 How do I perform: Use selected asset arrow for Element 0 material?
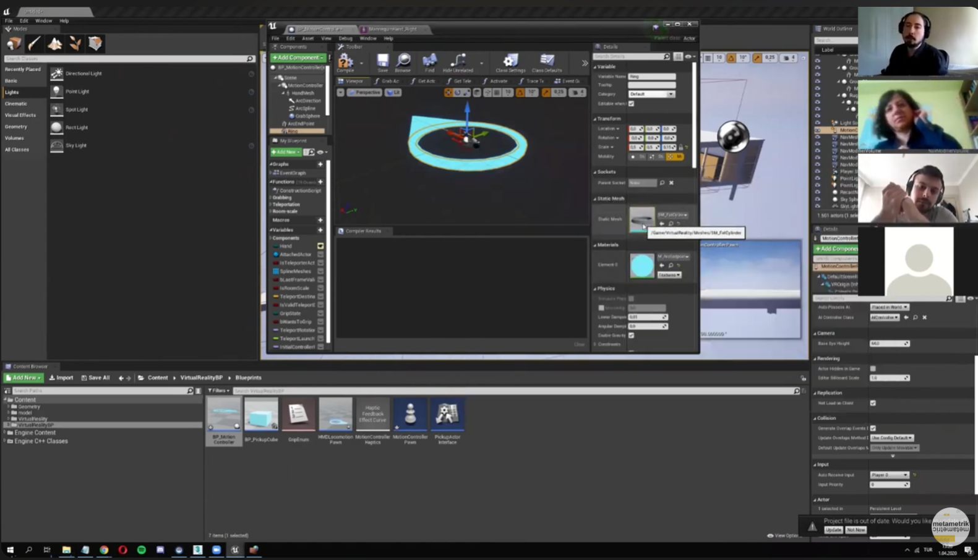click(662, 265)
